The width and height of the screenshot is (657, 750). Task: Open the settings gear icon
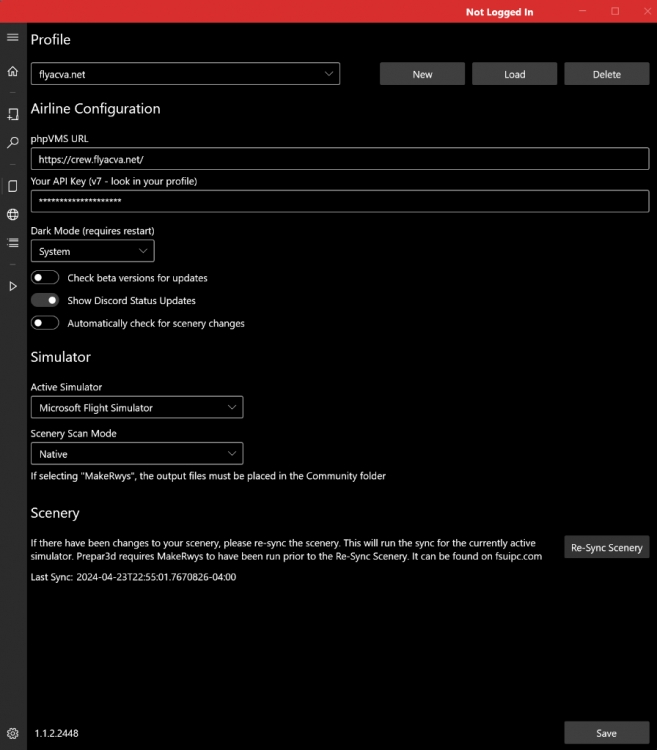(x=13, y=733)
